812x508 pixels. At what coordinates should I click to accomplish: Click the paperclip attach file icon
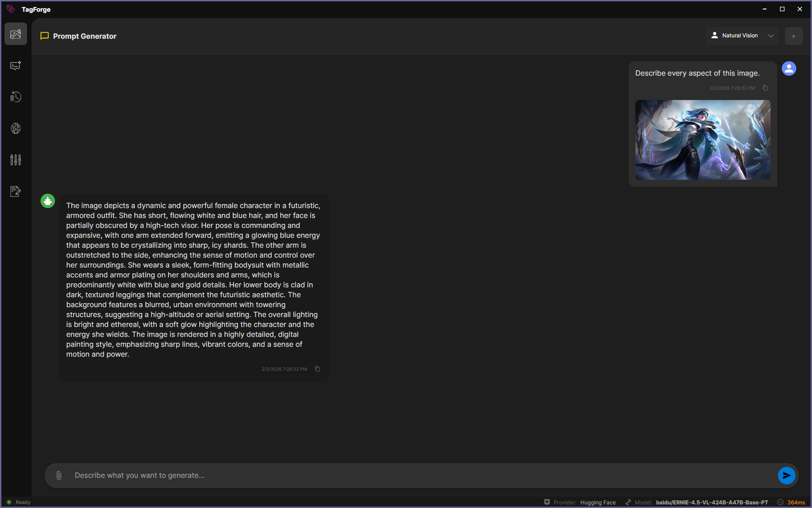(x=59, y=476)
